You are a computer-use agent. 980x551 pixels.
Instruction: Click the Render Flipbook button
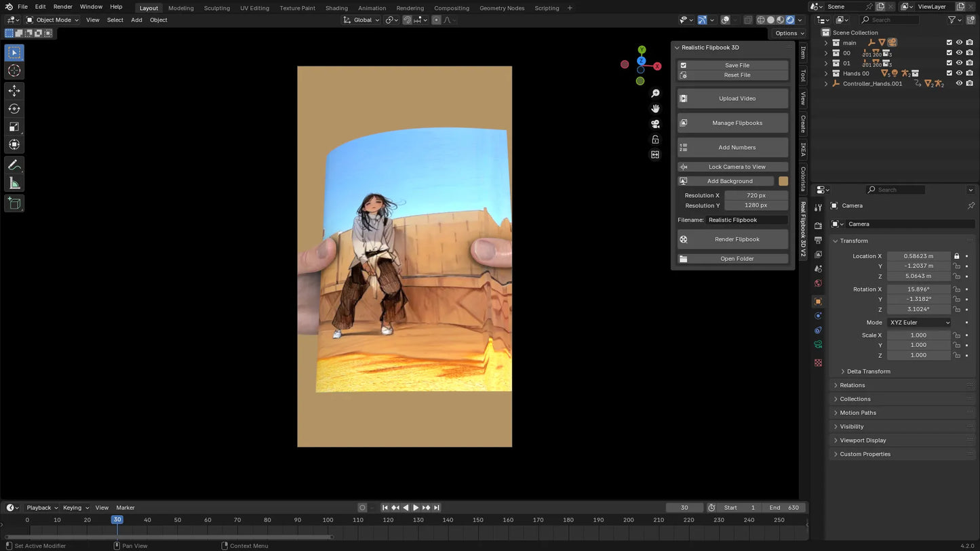(732, 239)
